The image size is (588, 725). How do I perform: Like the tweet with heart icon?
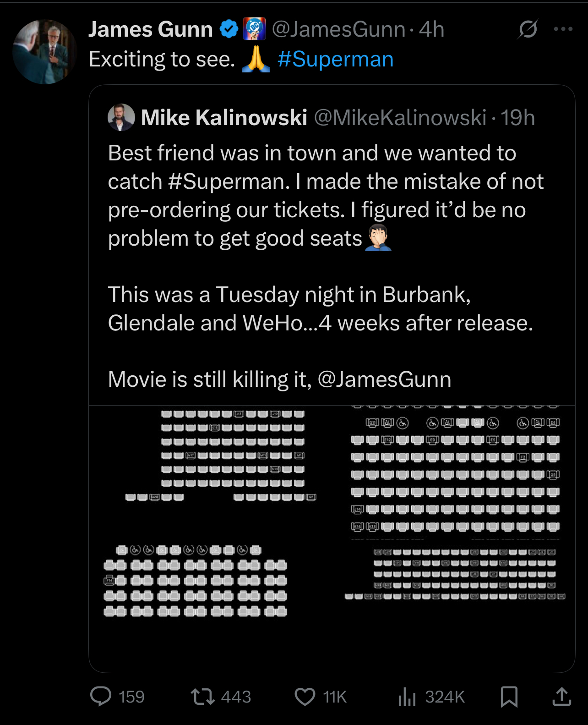[305, 697]
